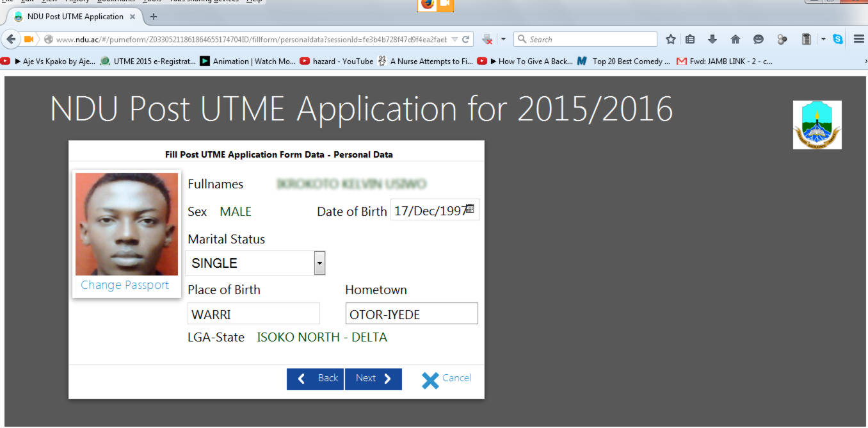868x428 pixels.
Task: Click the applicant passport photo
Action: 127,224
